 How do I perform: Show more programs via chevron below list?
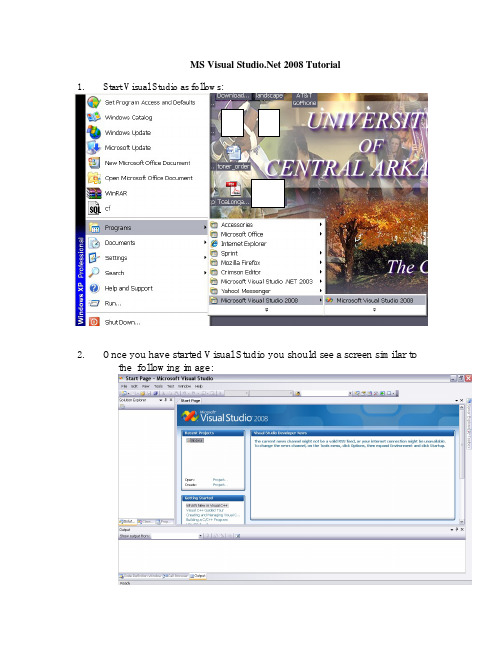(x=267, y=310)
